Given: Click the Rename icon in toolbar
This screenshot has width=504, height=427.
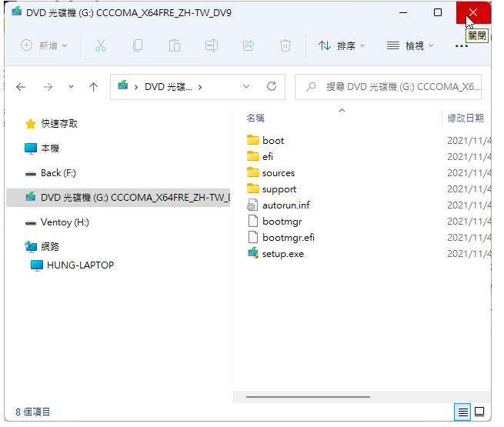Looking at the screenshot, I should (212, 45).
